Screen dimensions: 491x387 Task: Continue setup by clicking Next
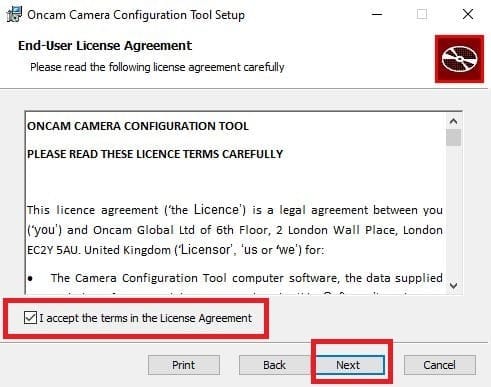tap(348, 365)
